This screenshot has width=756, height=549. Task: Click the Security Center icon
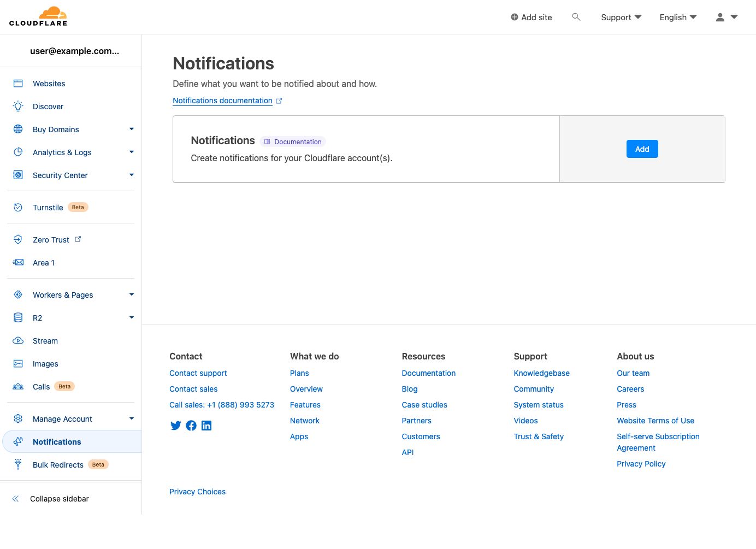coord(18,175)
